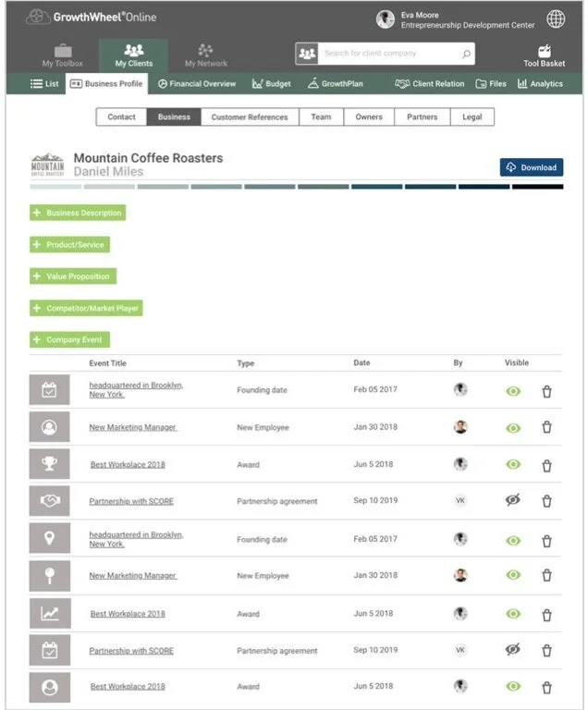Delete the calendar-icon Partnership with SCORE event
The image size is (588, 710).
point(546,651)
